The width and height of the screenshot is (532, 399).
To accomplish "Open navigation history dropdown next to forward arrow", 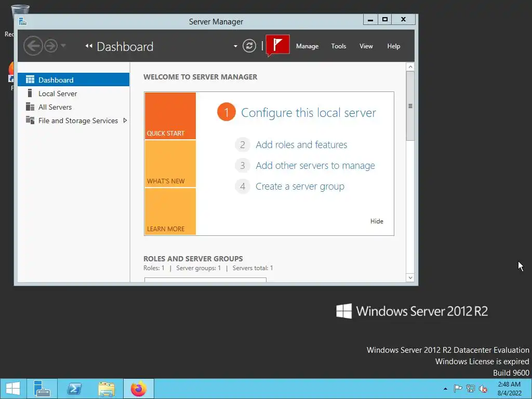I will click(63, 46).
